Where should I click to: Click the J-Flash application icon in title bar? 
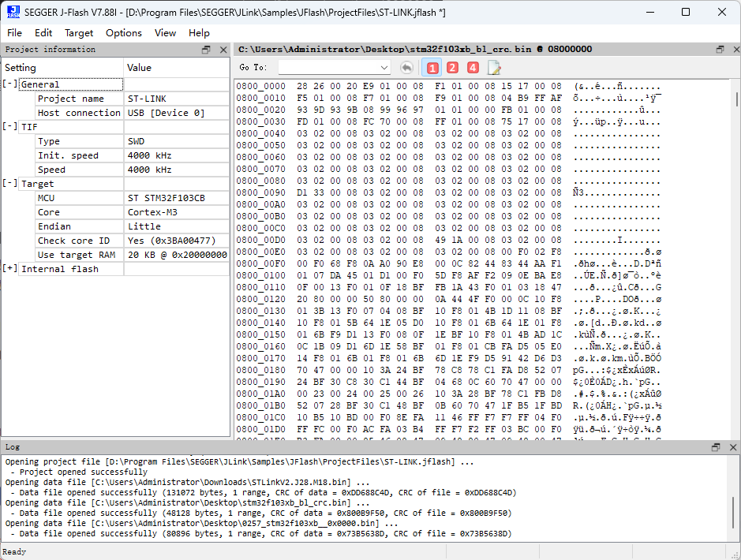click(13, 12)
